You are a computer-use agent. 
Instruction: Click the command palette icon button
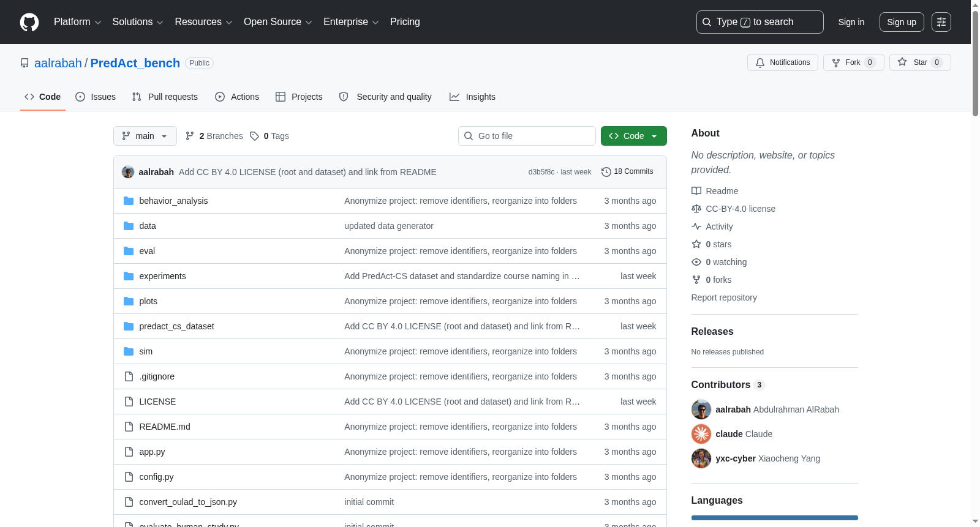pyautogui.click(x=941, y=22)
